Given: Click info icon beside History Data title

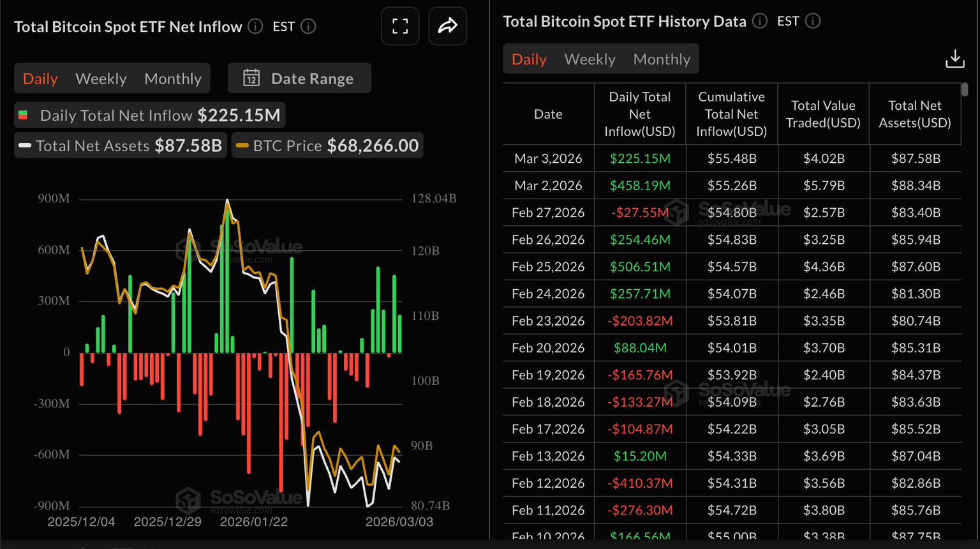Looking at the screenshot, I should tap(759, 21).
